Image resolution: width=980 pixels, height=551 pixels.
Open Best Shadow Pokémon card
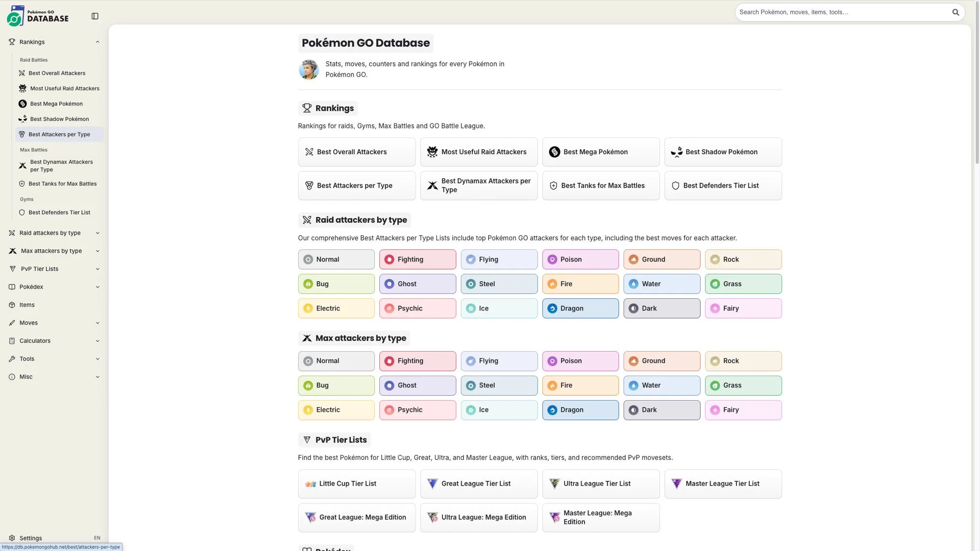(723, 152)
